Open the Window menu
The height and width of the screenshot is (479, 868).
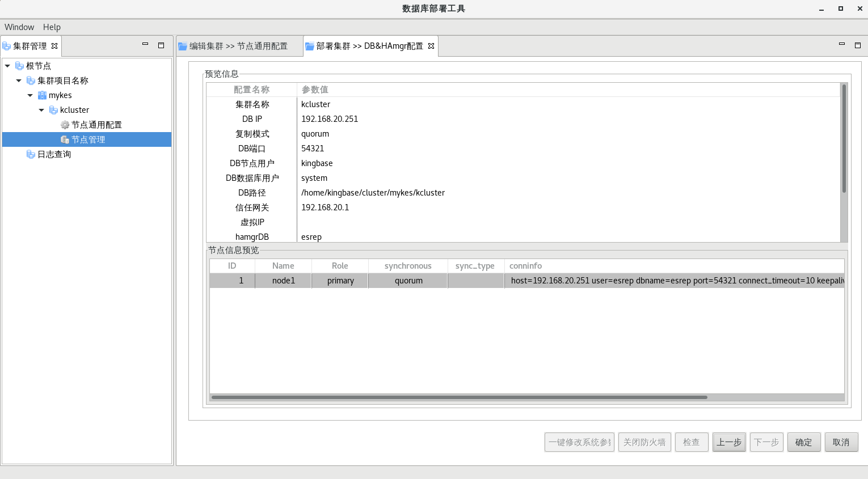(19, 27)
